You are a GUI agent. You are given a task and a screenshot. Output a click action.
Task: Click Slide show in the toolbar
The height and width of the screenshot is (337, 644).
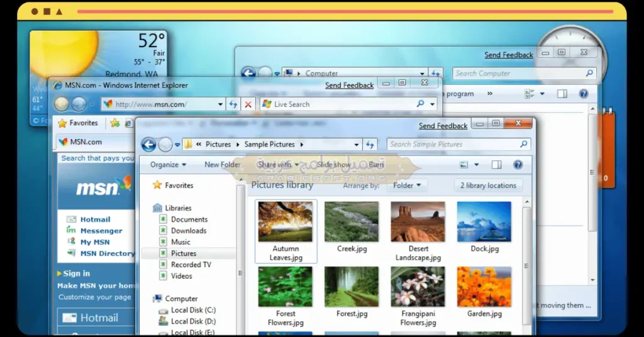point(334,165)
